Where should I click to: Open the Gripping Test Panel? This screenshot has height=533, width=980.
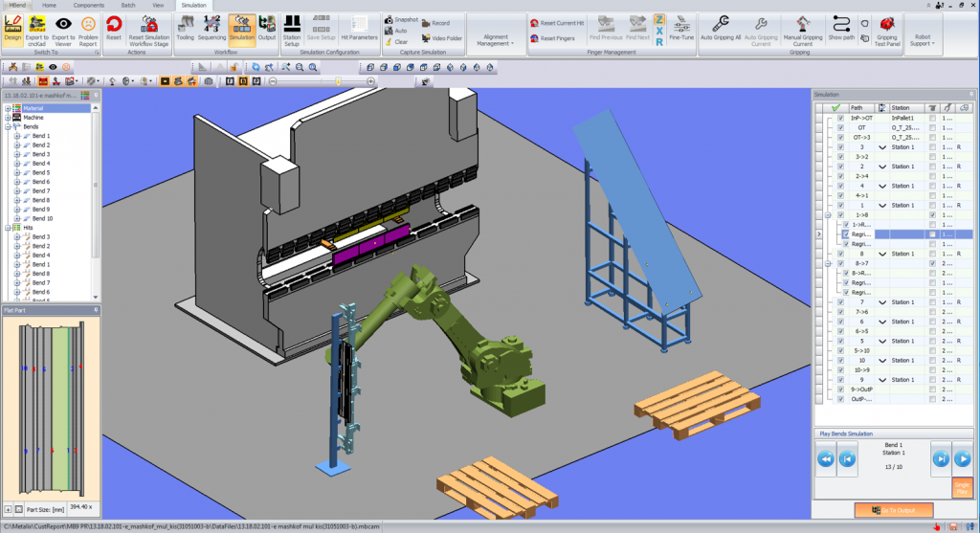[x=887, y=30]
